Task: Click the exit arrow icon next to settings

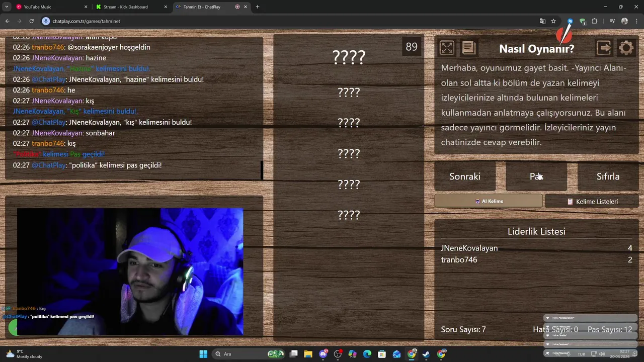Action: tap(604, 48)
